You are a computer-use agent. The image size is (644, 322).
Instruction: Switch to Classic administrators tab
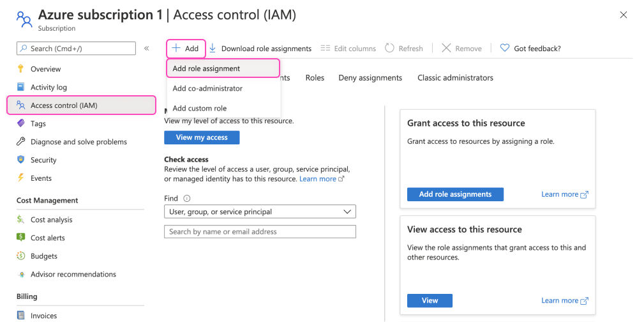(455, 78)
